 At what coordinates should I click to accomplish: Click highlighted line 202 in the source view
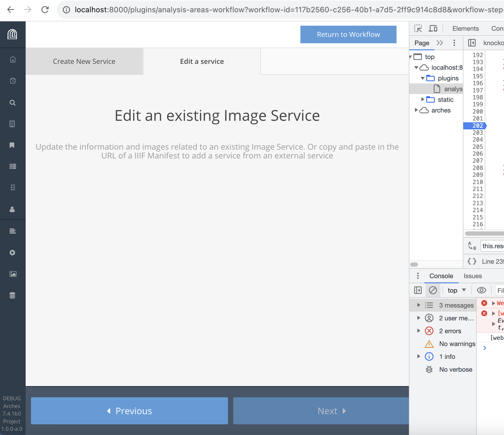pos(478,126)
